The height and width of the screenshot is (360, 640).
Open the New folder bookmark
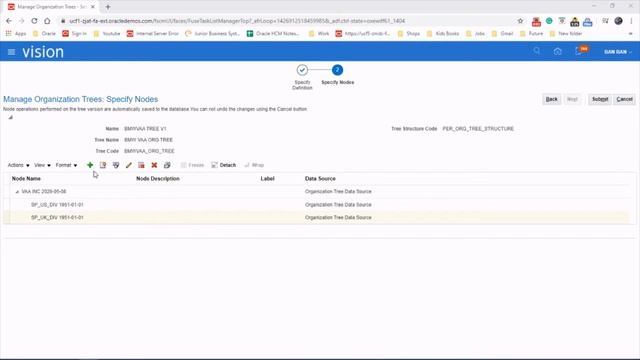pyautogui.click(x=566, y=33)
